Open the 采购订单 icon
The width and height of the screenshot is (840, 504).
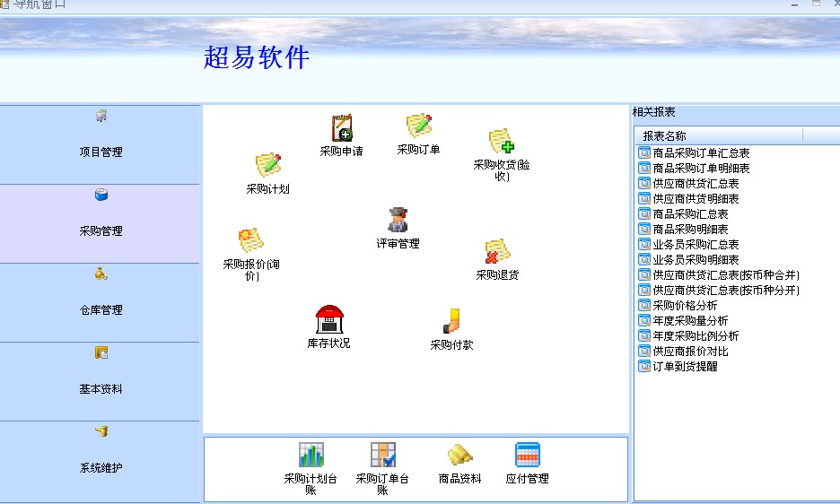tap(418, 127)
